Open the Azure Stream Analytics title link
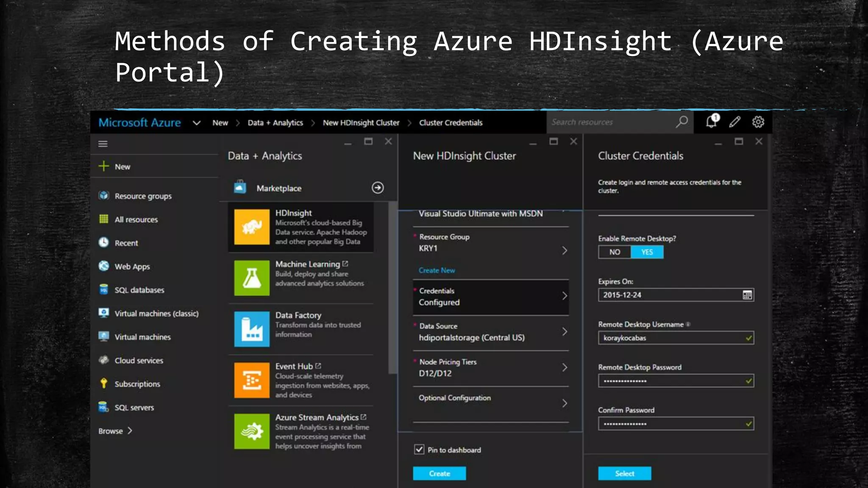Image resolution: width=868 pixels, height=488 pixels. (317, 418)
